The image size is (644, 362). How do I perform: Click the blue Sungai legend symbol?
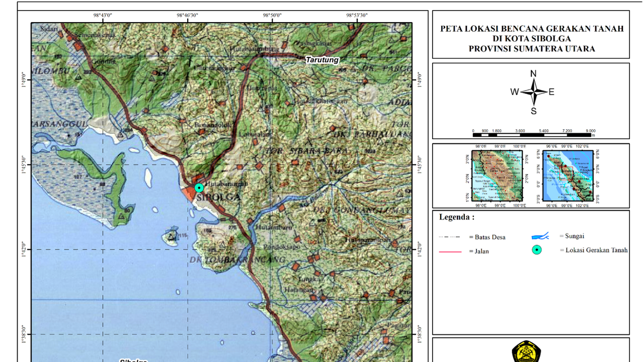click(540, 236)
